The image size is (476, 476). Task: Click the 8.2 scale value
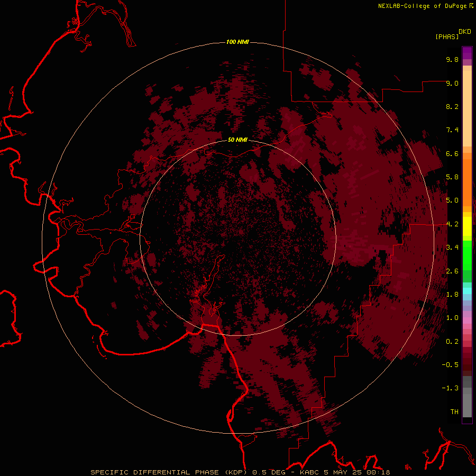coord(452,106)
